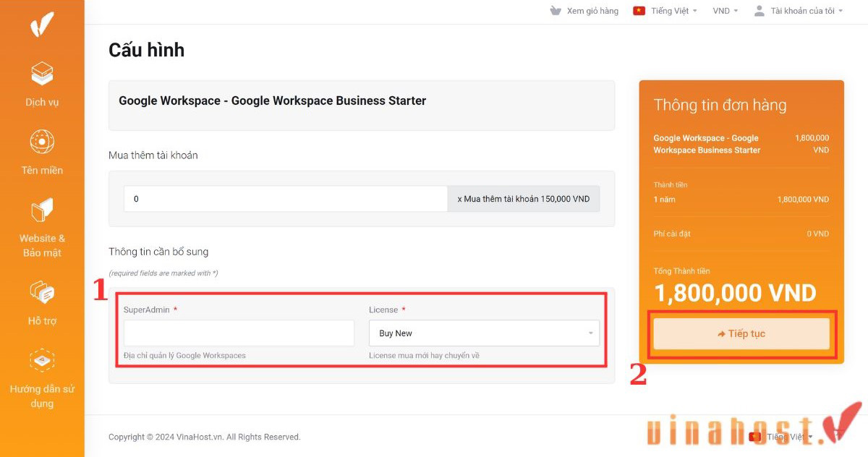Open the Tên miền sidebar menu label
Viewport: 868px width, 457px height.
coord(42,171)
